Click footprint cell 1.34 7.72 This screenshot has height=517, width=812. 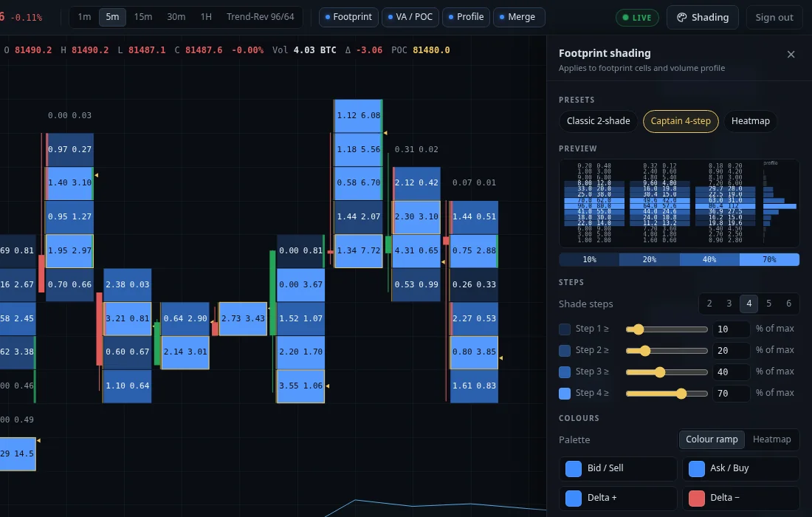pos(358,250)
